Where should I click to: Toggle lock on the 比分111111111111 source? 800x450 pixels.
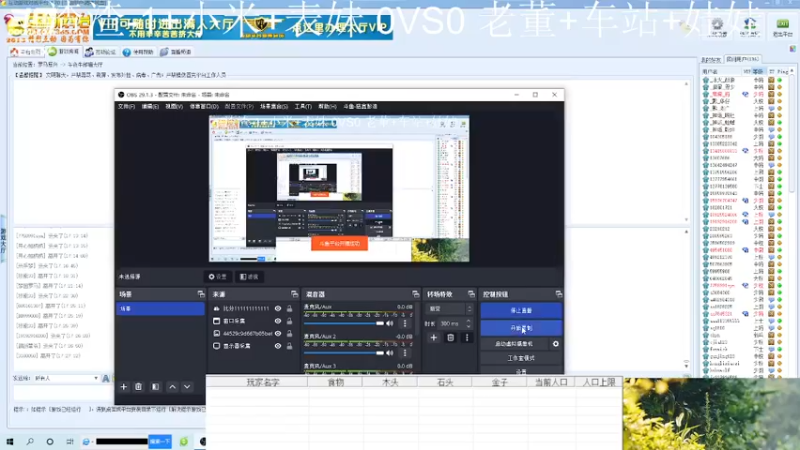point(289,309)
